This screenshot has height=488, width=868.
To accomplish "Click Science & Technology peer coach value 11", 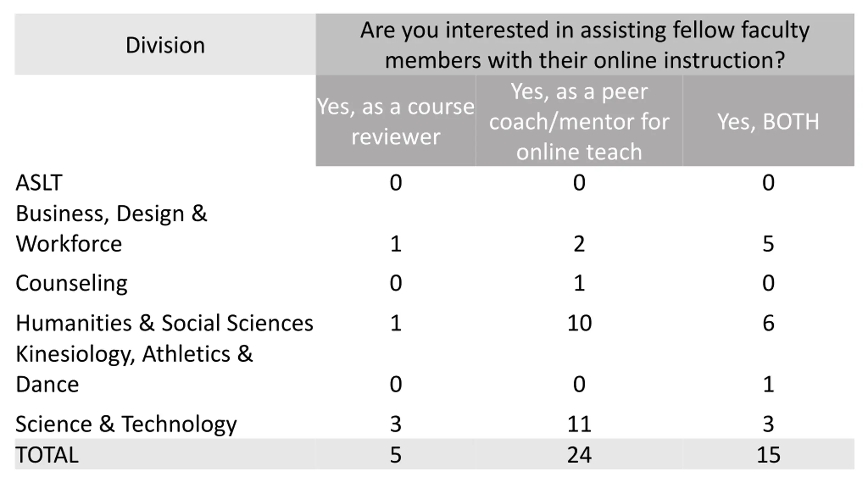I will click(x=579, y=424).
